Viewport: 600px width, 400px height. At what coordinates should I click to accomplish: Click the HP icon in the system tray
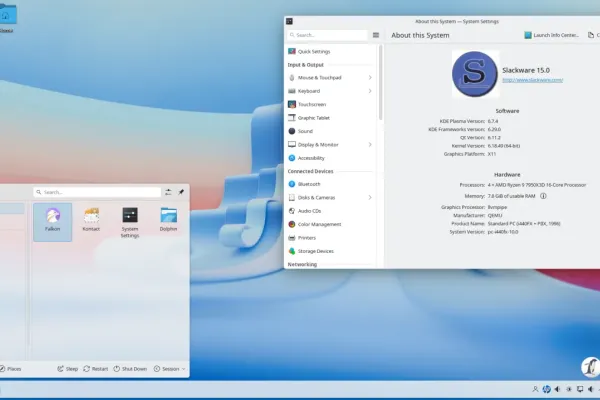click(x=546, y=389)
